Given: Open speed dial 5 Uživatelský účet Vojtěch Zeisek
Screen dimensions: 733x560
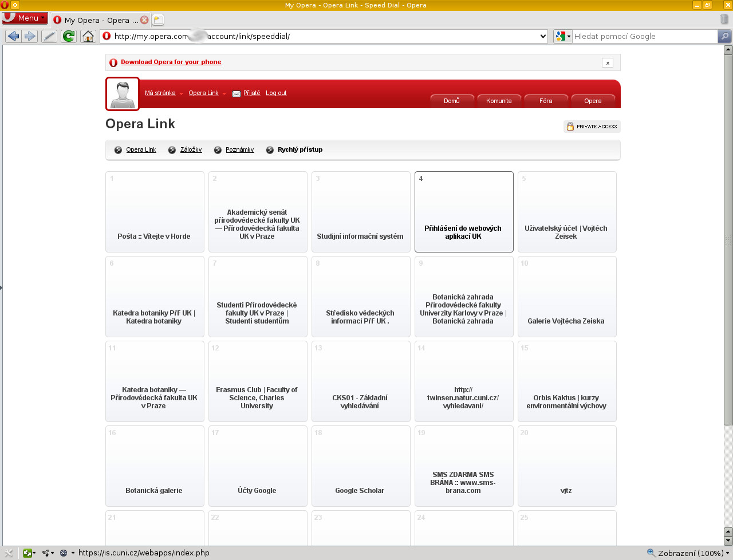Looking at the screenshot, I should pos(567,212).
